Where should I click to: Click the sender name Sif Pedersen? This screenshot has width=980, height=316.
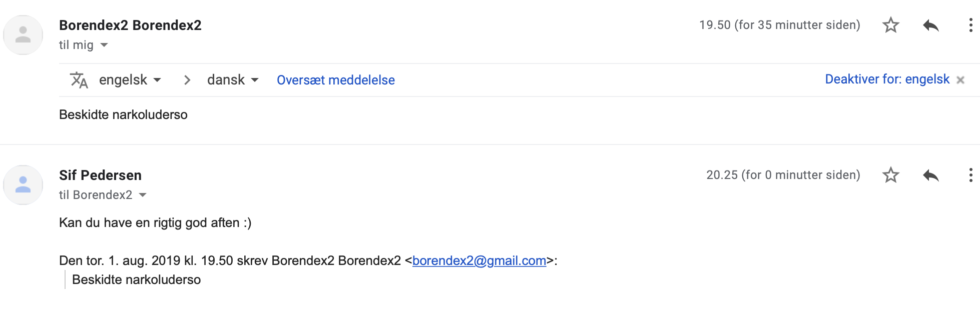[x=100, y=175]
